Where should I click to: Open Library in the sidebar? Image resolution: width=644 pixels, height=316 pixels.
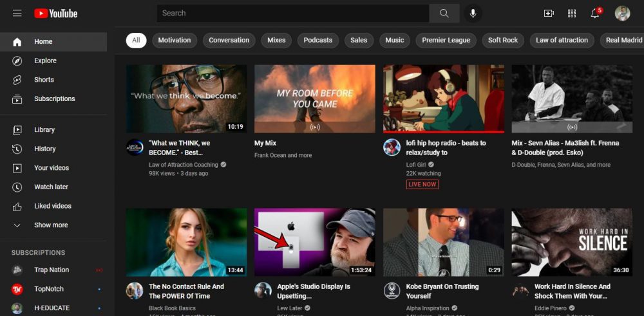[53, 130]
